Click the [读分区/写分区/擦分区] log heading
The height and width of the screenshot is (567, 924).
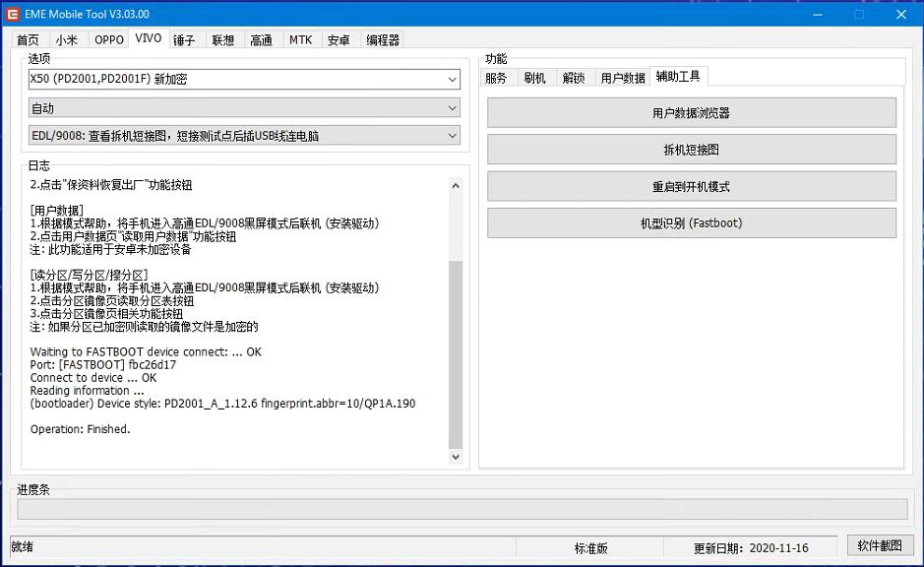[89, 275]
